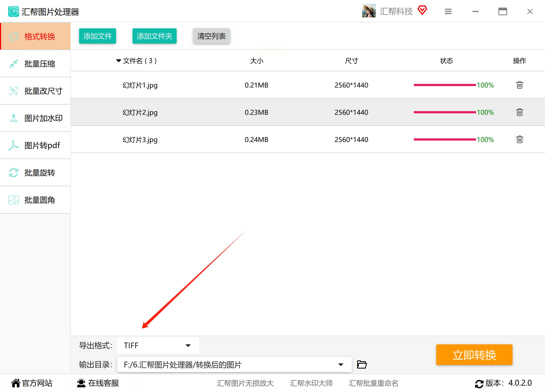Screen dimensions: 545x392
Task: Open the 官方网站 home link
Action: tap(32, 383)
